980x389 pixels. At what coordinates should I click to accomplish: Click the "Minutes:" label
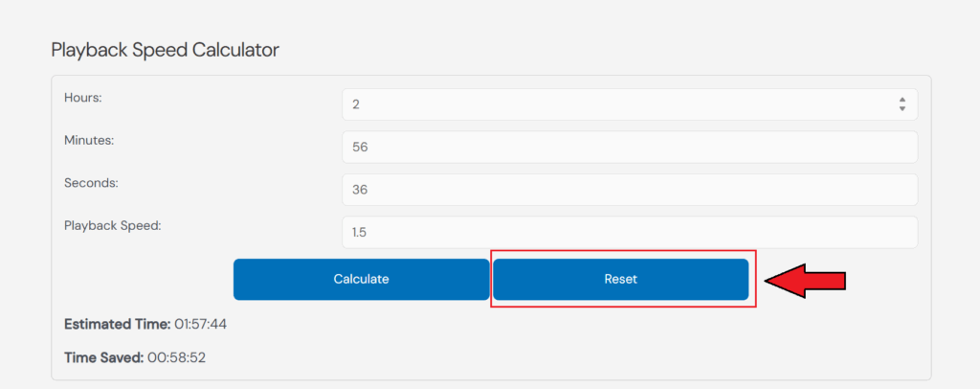[x=89, y=140]
